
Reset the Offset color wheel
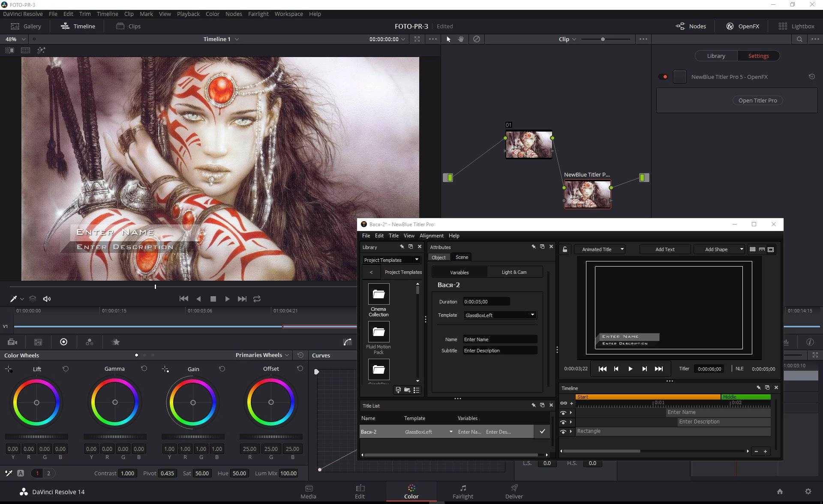[300, 369]
